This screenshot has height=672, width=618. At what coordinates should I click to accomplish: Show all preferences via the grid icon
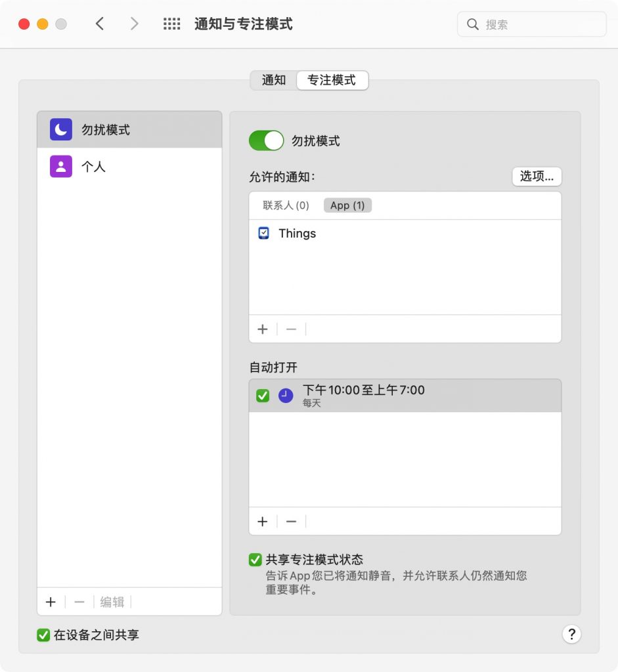[171, 24]
